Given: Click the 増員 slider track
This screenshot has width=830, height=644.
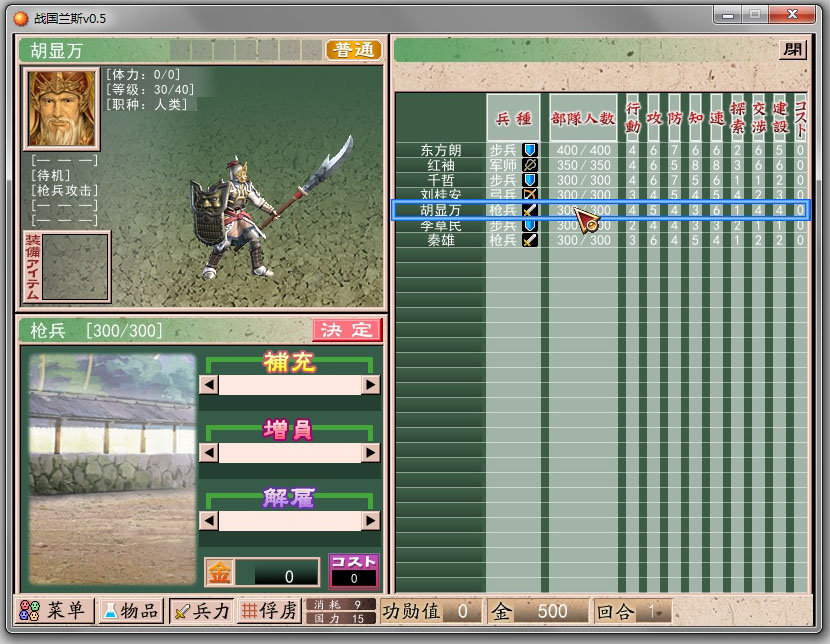Looking at the screenshot, I should [290, 453].
